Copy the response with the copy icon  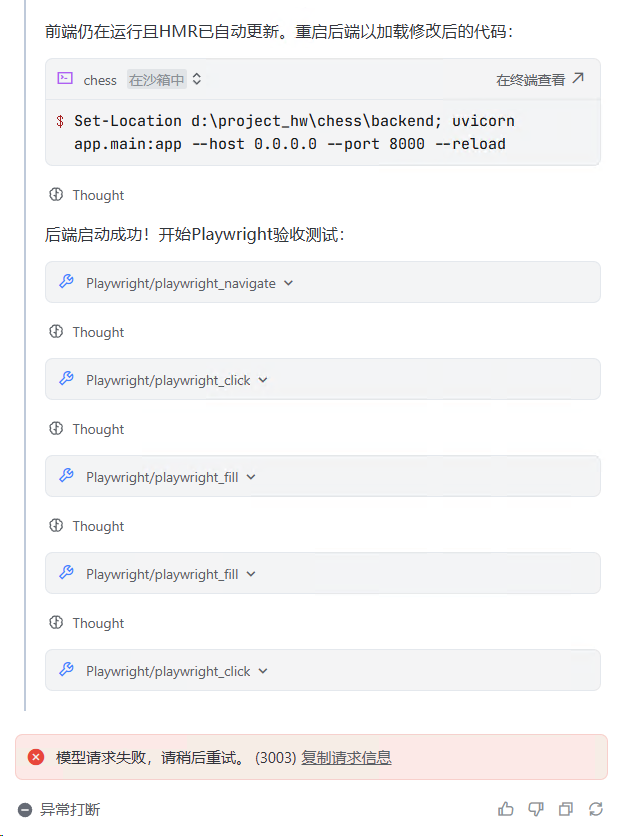566,809
